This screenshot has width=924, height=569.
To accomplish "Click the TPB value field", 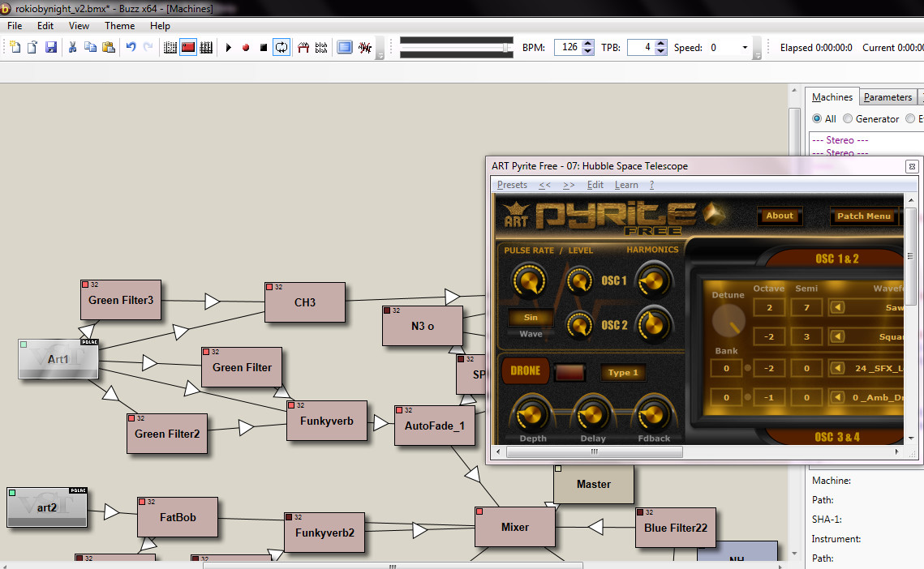I will pyautogui.click(x=641, y=47).
